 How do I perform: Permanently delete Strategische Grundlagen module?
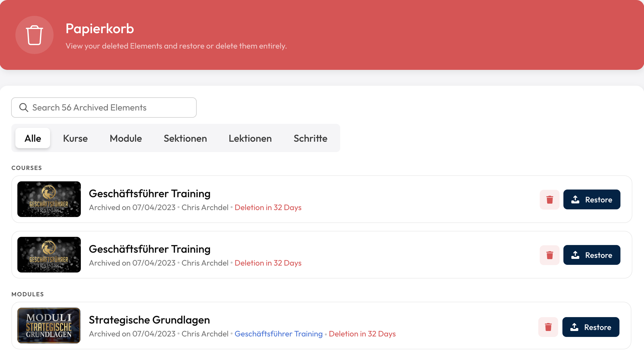(x=548, y=327)
